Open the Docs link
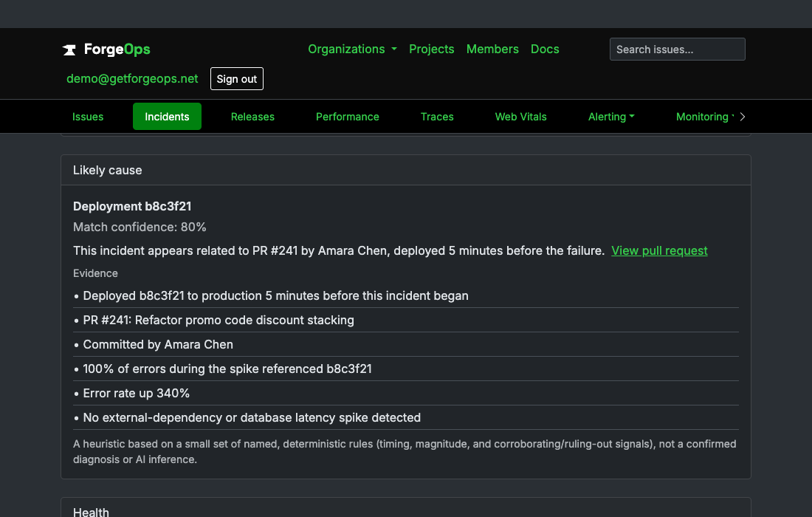Viewport: 812px width, 517px height. tap(545, 49)
